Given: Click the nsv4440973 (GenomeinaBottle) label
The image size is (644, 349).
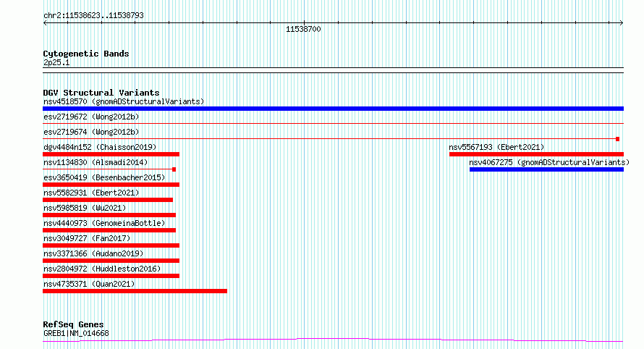Looking at the screenshot, I should 104,223.
